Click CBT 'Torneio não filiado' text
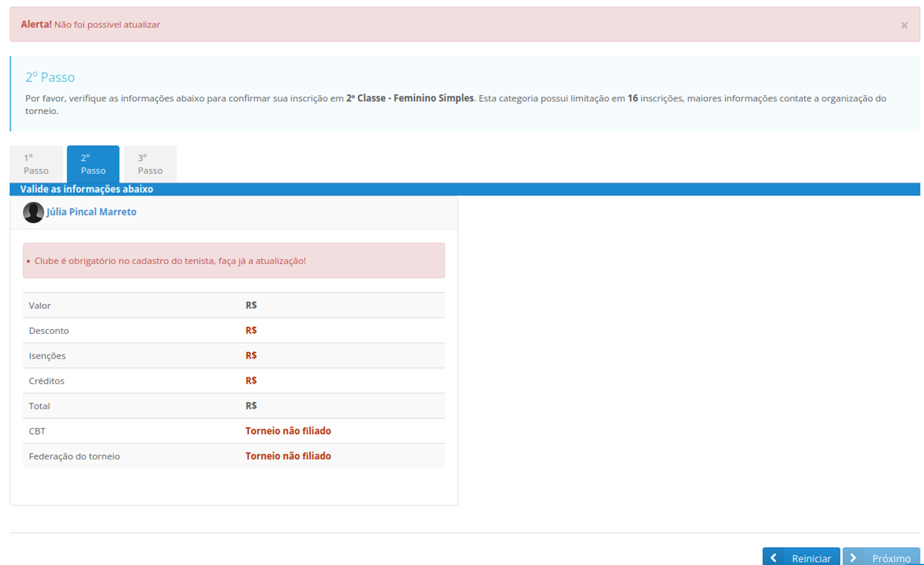This screenshot has height=565, width=924. pyautogui.click(x=288, y=431)
